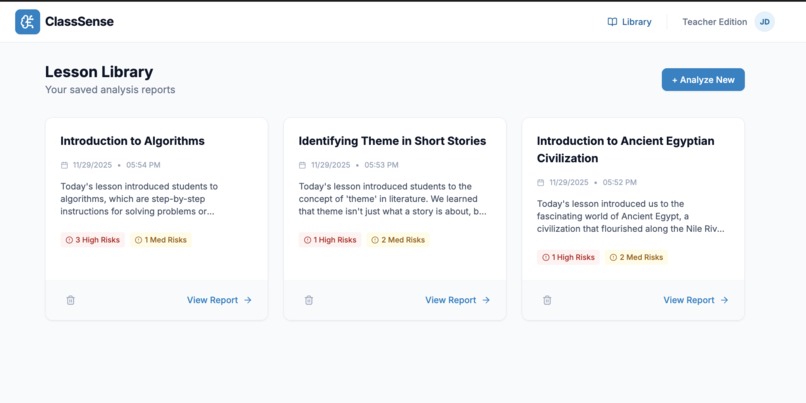
Task: View Report for Identifying Theme in Short Stories
Action: point(457,300)
